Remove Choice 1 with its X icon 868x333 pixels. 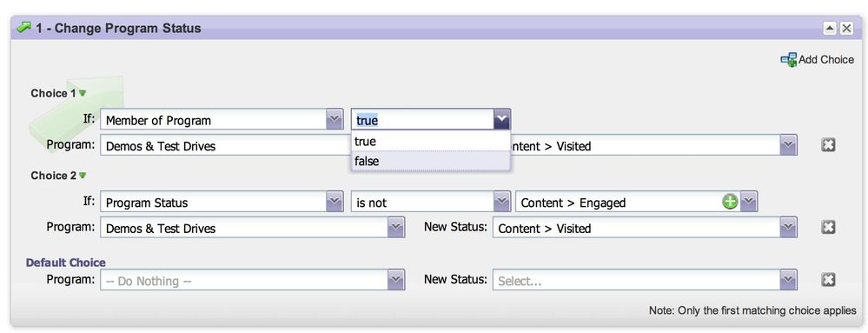tap(828, 145)
